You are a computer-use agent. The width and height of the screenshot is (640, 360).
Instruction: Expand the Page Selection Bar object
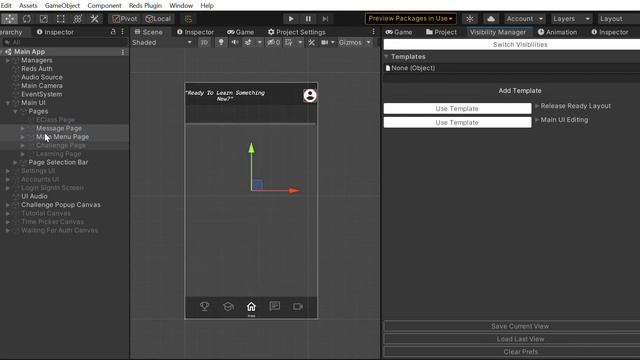pyautogui.click(x=15, y=162)
